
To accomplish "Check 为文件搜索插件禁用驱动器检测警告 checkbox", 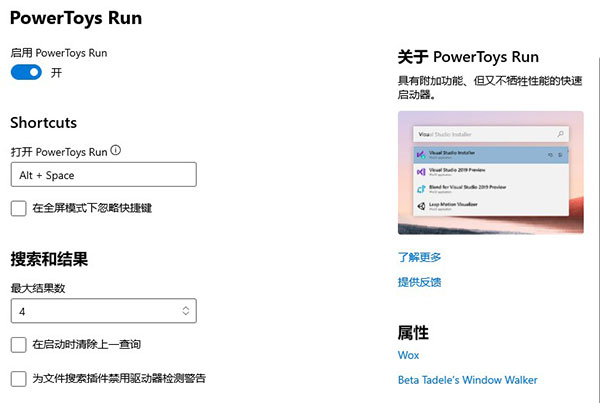I will click(18, 379).
